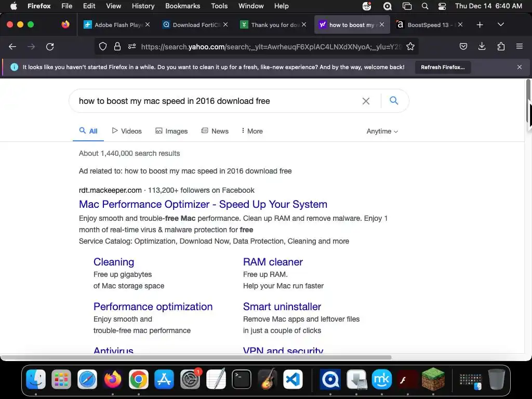Viewport: 532px width, 399px height.
Task: Open the list all tabs chevron
Action: 500,24
